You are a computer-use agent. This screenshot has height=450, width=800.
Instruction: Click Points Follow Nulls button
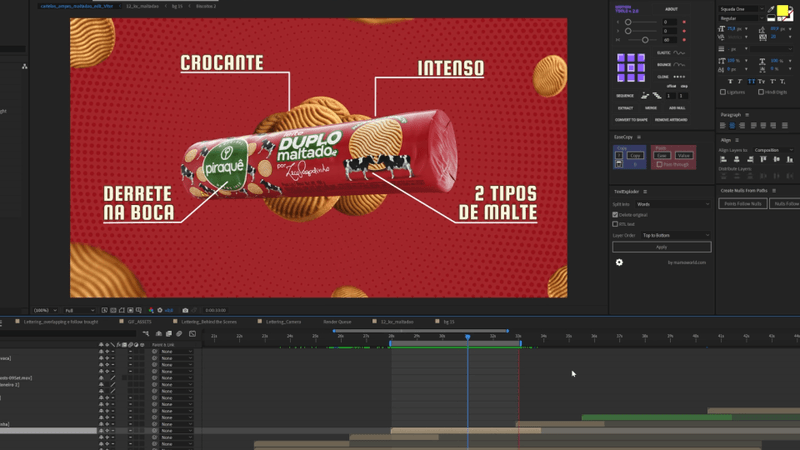click(742, 204)
